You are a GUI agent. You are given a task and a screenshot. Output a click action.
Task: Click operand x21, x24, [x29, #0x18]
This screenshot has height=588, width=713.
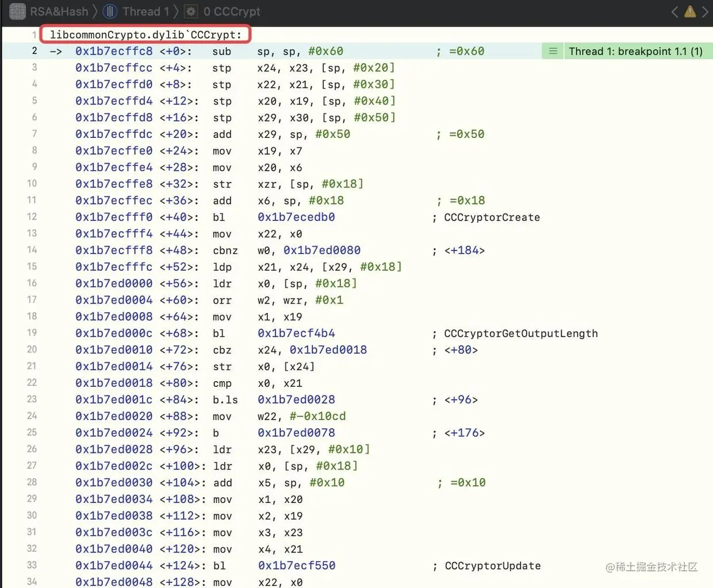330,267
